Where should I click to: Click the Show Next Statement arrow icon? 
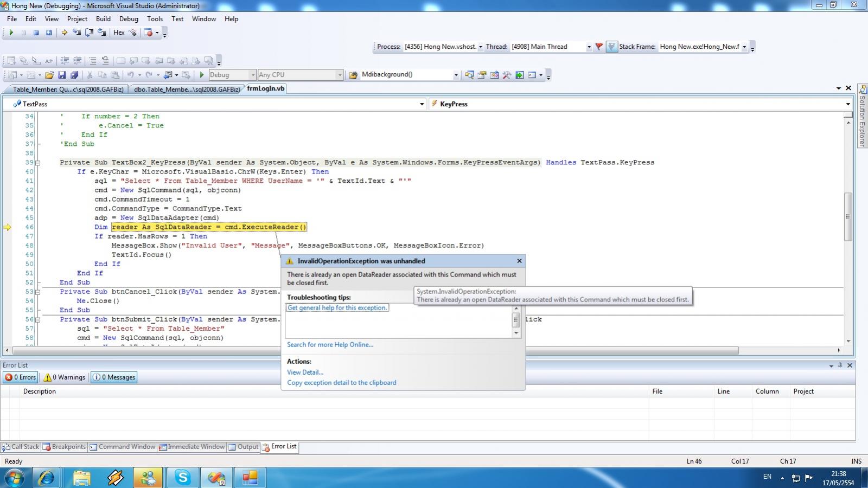[64, 33]
